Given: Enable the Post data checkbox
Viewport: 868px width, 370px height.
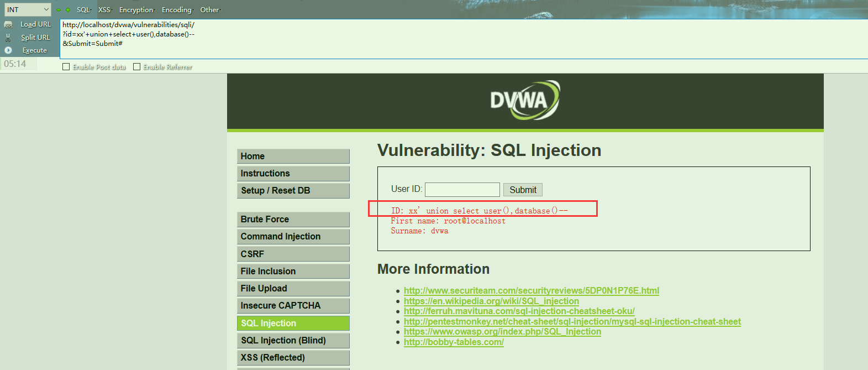Looking at the screenshot, I should click(x=66, y=67).
